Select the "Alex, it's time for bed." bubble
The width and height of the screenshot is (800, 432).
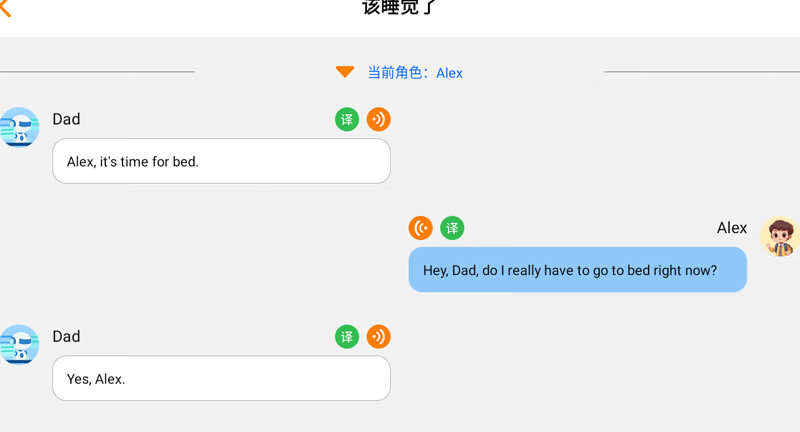coord(221,161)
